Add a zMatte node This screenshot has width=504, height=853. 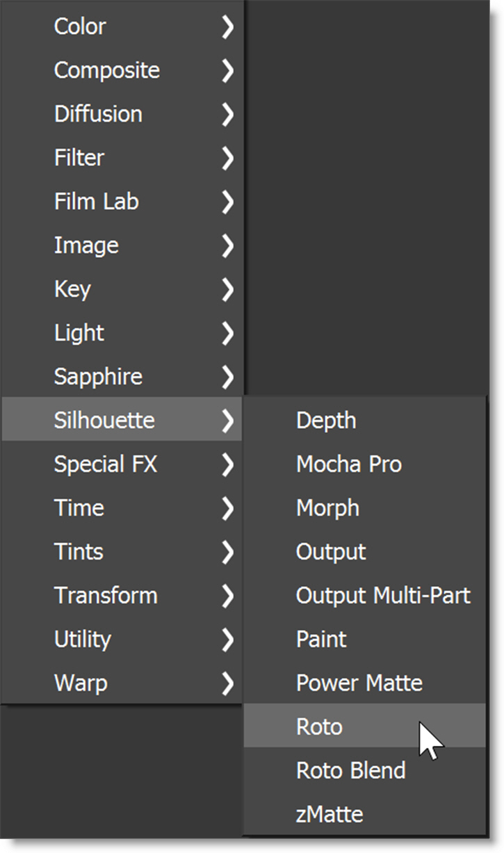point(330,815)
